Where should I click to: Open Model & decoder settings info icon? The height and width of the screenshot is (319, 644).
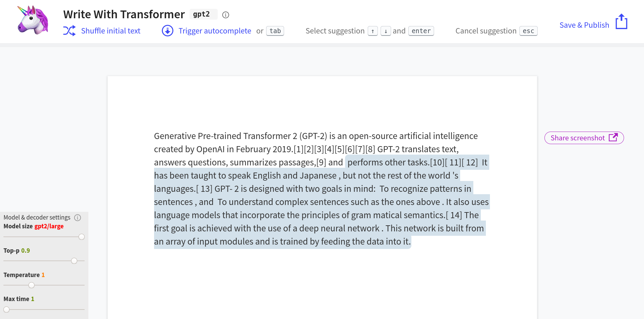click(78, 218)
